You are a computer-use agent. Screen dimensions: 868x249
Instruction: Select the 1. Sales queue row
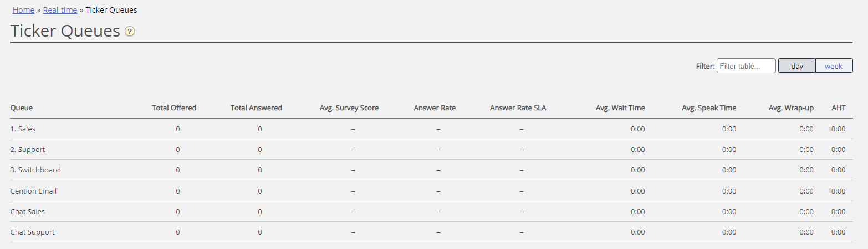pyautogui.click(x=23, y=129)
